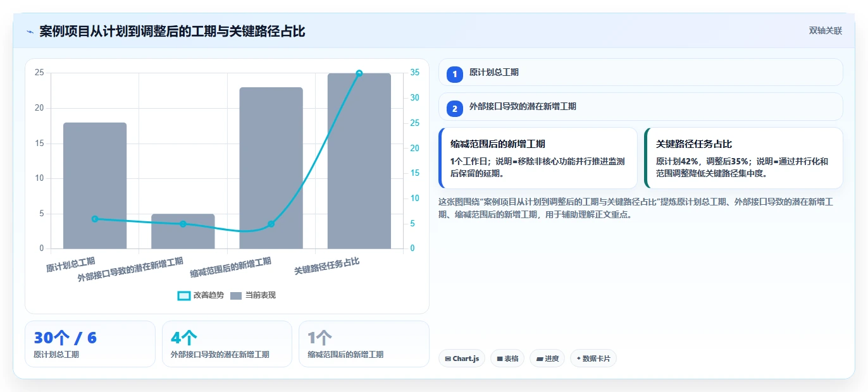Click x-axis label 关键路径任务占比
Image resolution: width=868 pixels, height=392 pixels.
(x=327, y=266)
